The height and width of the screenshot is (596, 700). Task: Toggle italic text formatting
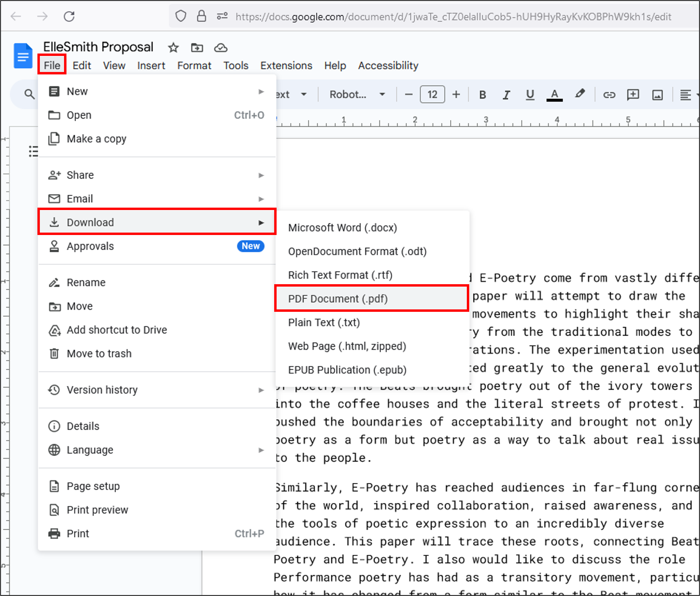[506, 95]
